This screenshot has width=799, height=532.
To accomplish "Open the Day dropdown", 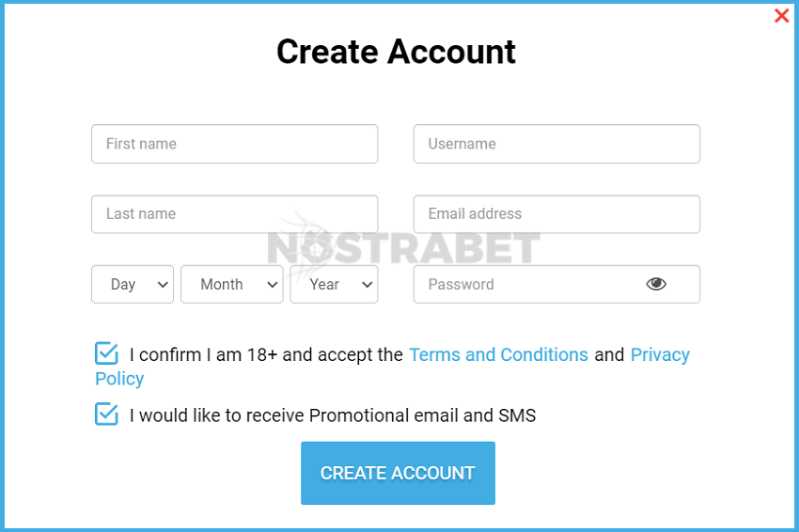I will 133,285.
